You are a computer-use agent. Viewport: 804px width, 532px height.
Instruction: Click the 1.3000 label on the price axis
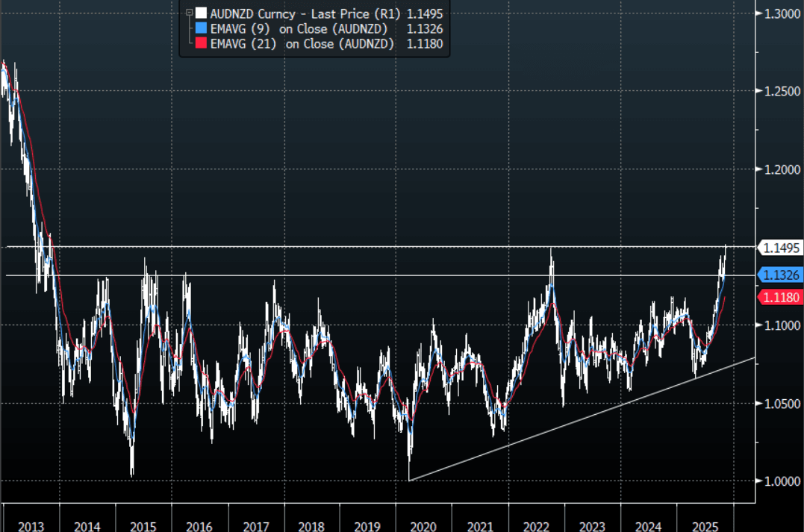click(779, 13)
